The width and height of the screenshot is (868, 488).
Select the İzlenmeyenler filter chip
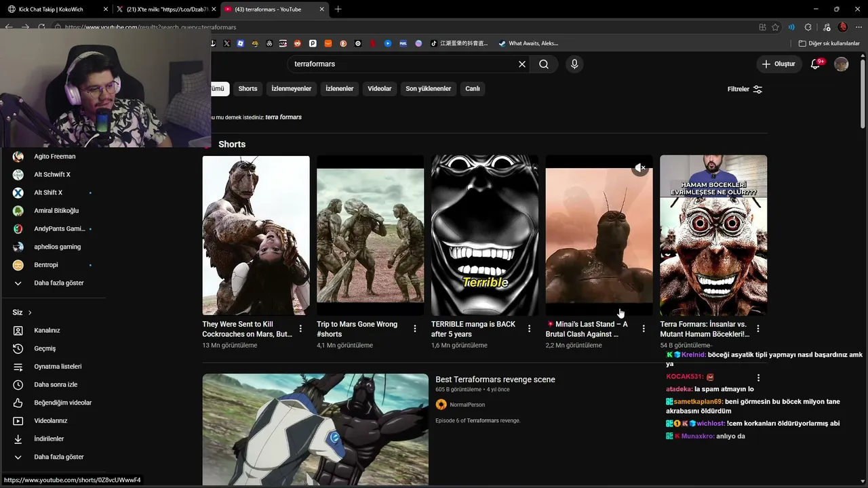pos(292,89)
